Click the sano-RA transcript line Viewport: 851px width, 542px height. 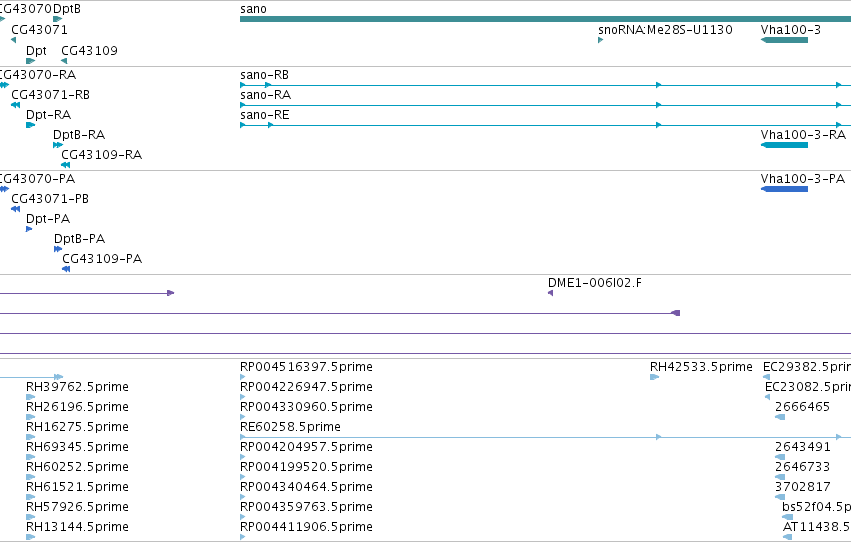coord(545,105)
